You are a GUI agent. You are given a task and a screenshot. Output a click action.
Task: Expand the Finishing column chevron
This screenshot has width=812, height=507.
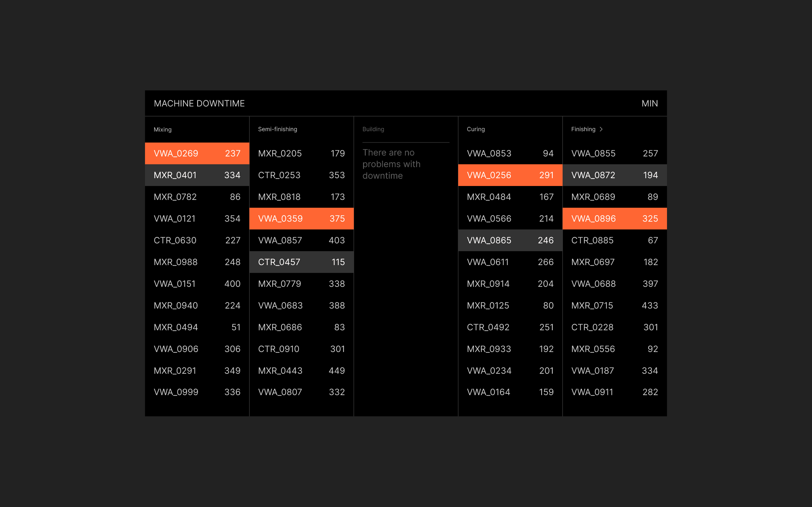[601, 129]
